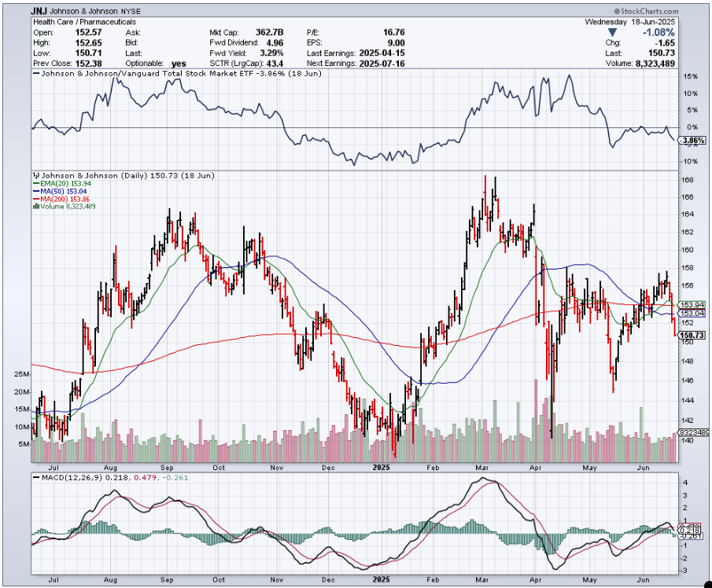Click the Fwd Dividend value 4.96

(x=275, y=42)
